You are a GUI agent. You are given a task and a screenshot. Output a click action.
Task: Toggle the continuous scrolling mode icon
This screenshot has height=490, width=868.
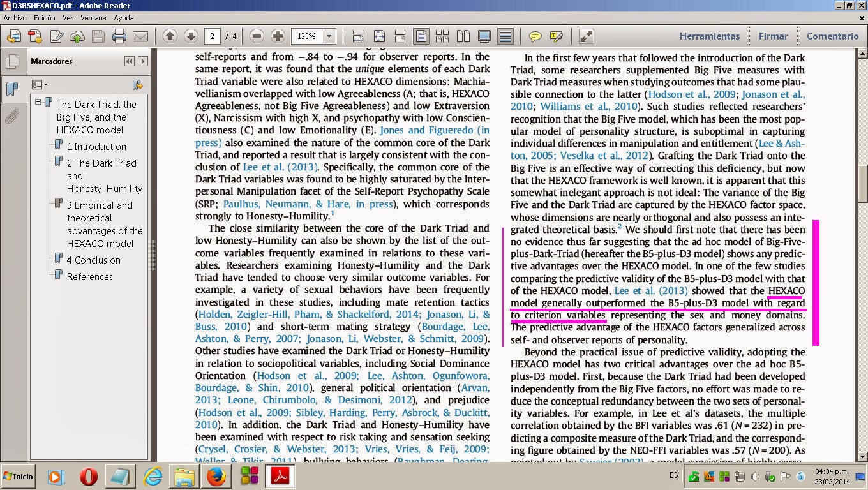(x=505, y=36)
